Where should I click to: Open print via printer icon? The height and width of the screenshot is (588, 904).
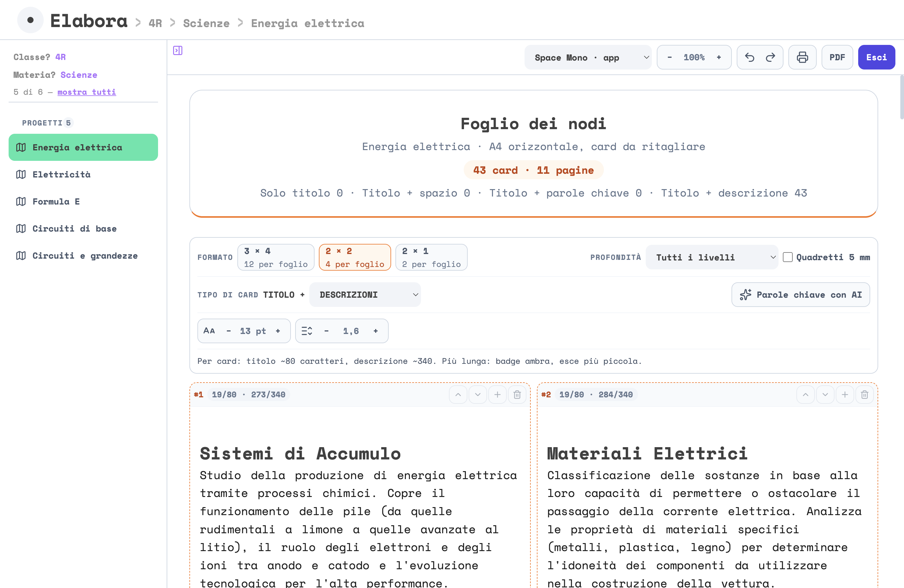[802, 58]
